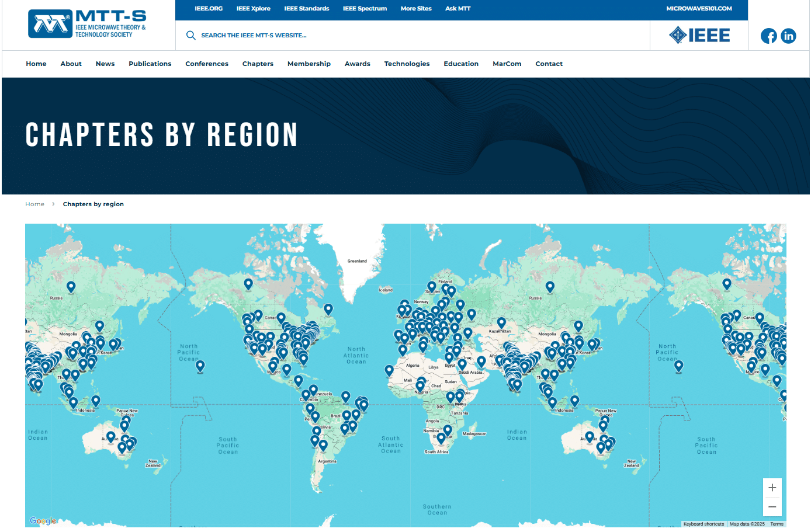Expand the More Sites dropdown
811x532 pixels.
tap(416, 9)
